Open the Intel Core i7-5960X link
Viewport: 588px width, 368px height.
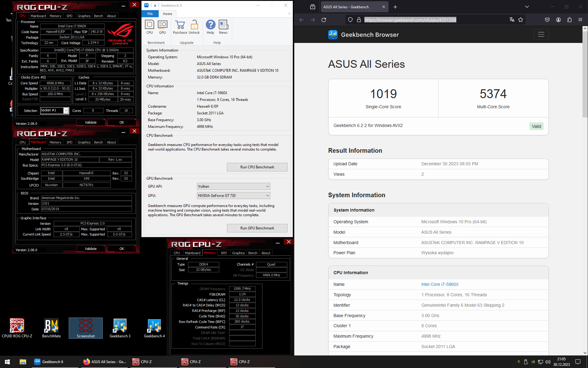[x=440, y=284]
